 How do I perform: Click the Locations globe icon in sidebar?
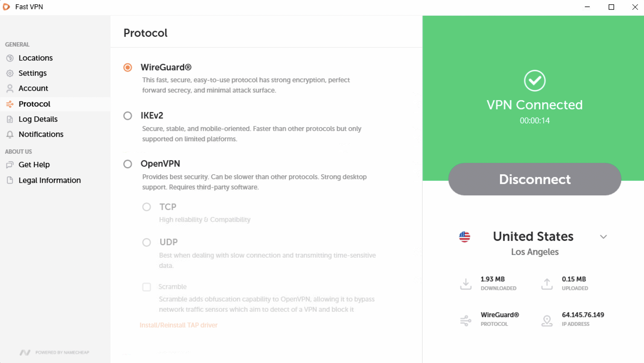tap(10, 58)
